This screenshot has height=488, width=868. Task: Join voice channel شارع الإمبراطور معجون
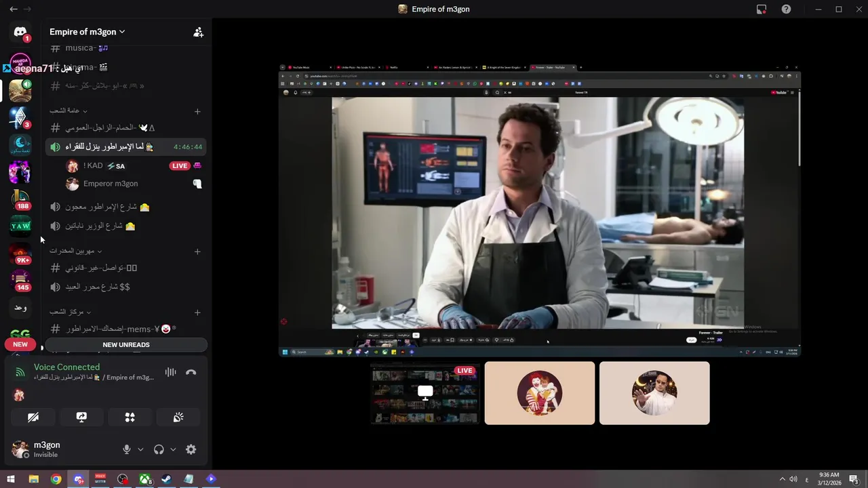tap(126, 207)
